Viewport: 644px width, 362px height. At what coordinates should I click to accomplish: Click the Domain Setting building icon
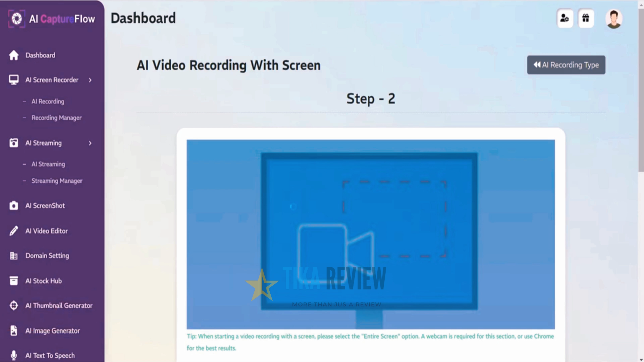click(14, 256)
